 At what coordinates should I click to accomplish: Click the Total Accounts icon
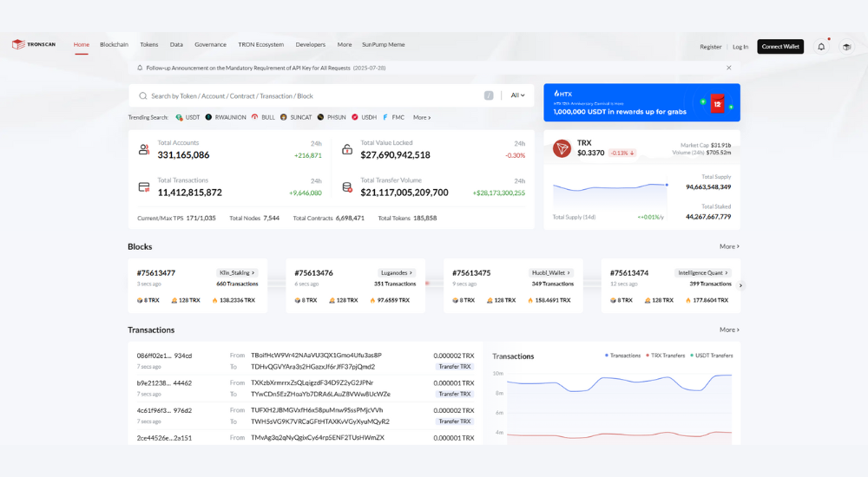[x=144, y=149]
